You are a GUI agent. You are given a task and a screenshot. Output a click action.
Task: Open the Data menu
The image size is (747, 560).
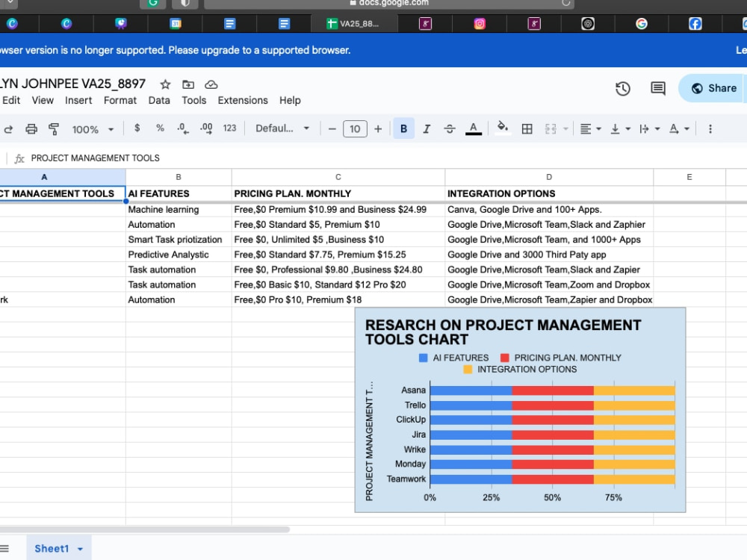point(159,101)
